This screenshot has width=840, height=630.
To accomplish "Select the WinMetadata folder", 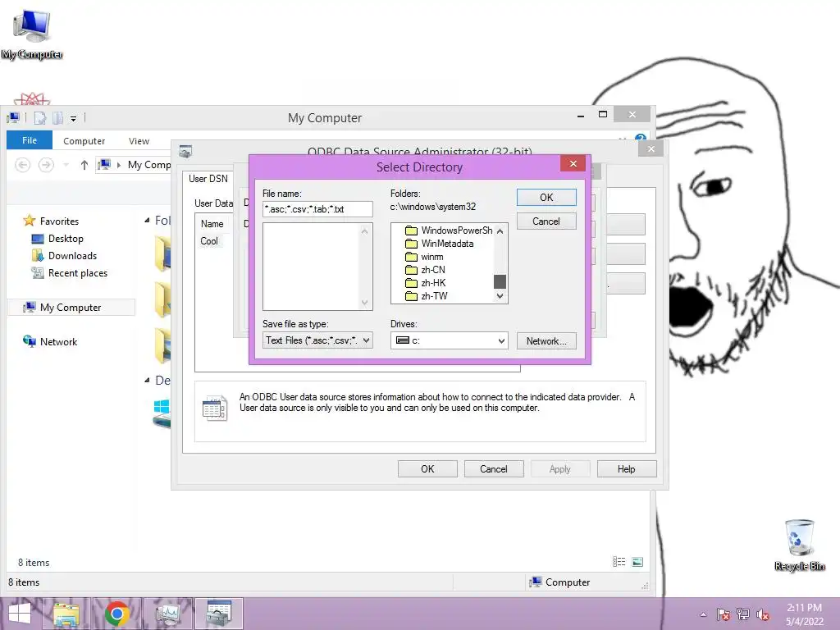I will click(440, 243).
